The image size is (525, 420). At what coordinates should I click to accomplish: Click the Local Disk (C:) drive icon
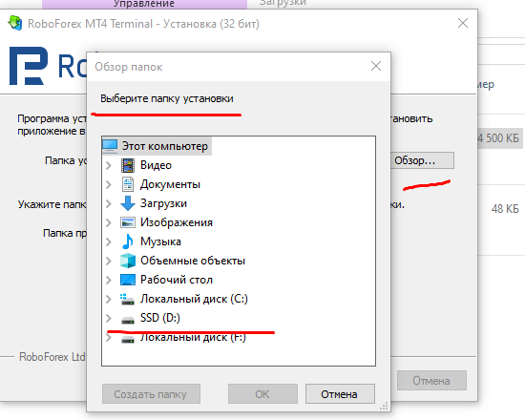pos(127,299)
